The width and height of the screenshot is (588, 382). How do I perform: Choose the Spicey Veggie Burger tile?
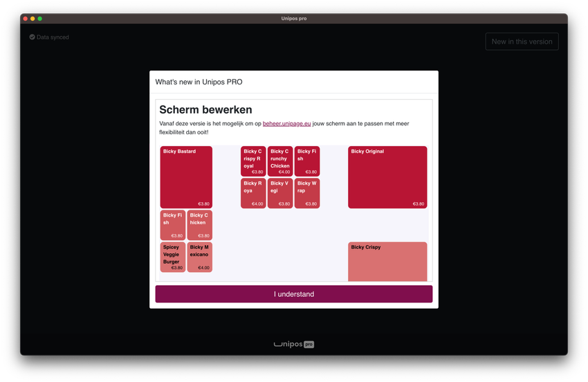point(173,257)
